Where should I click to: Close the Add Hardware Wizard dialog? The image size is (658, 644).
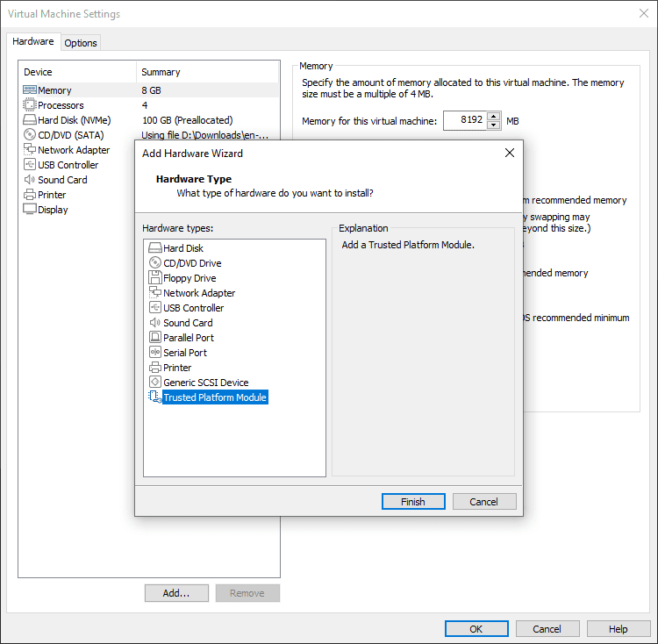click(x=510, y=153)
